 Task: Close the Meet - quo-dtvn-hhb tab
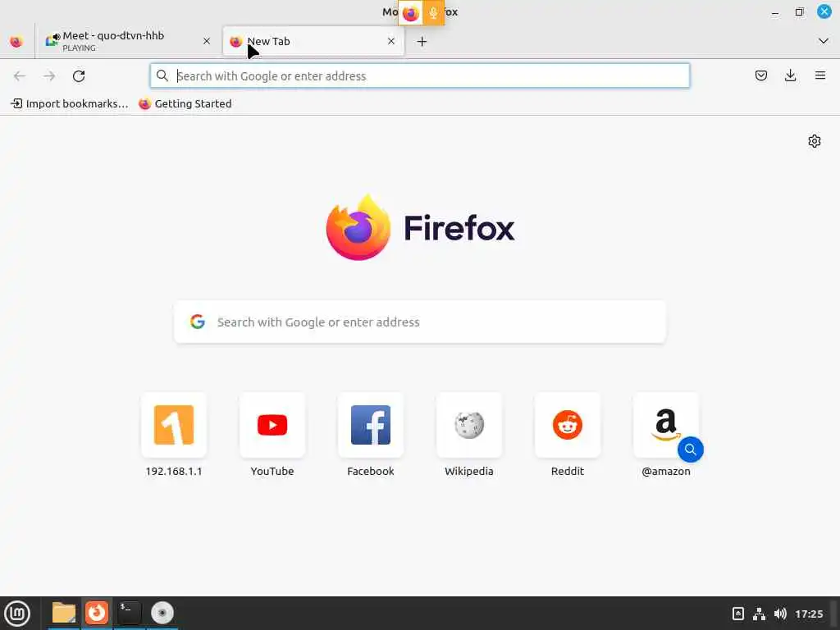pos(207,41)
